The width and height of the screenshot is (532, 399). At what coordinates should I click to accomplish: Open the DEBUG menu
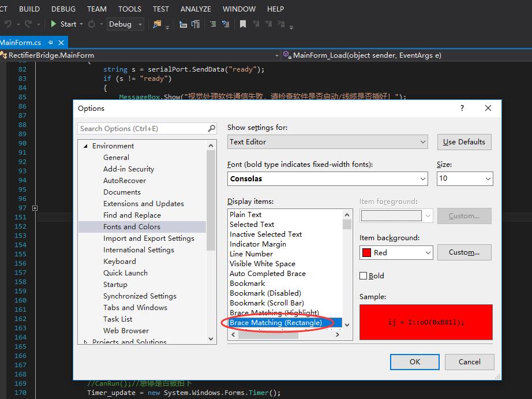pos(63,9)
